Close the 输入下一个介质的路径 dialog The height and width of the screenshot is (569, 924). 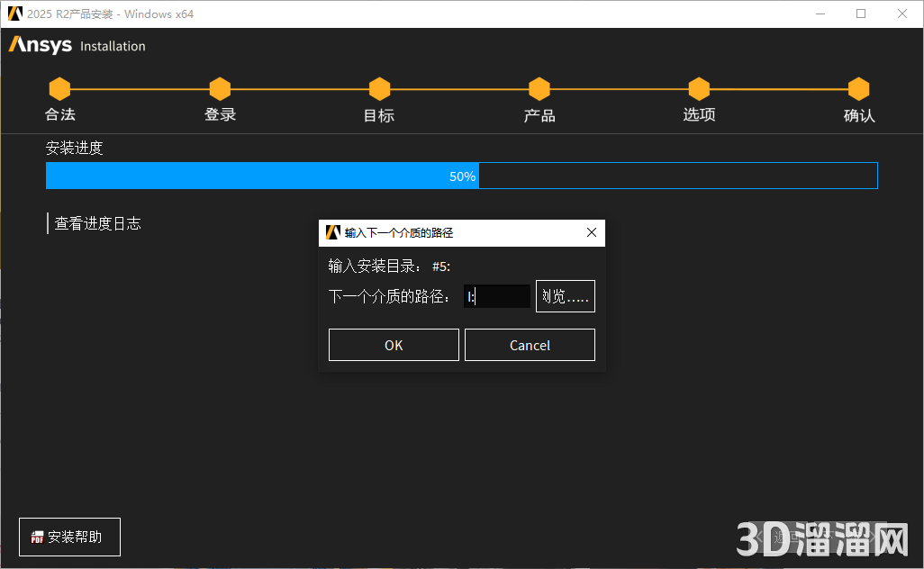pos(592,232)
